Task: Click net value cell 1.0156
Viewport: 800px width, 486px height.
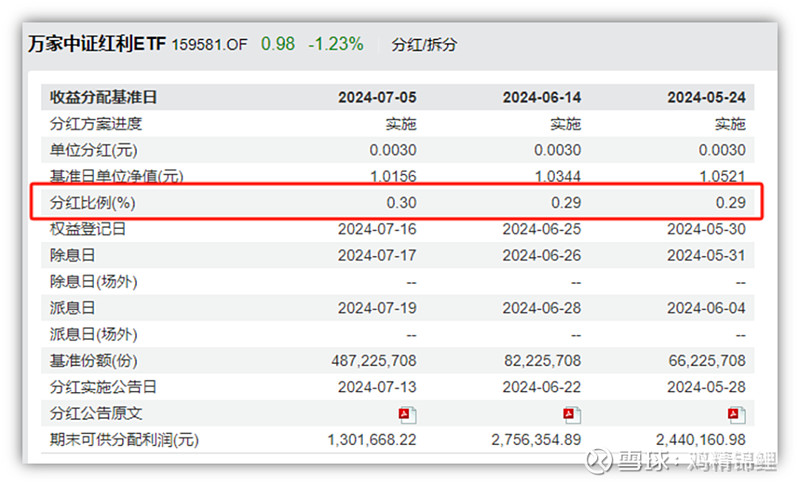Action: click(x=393, y=176)
